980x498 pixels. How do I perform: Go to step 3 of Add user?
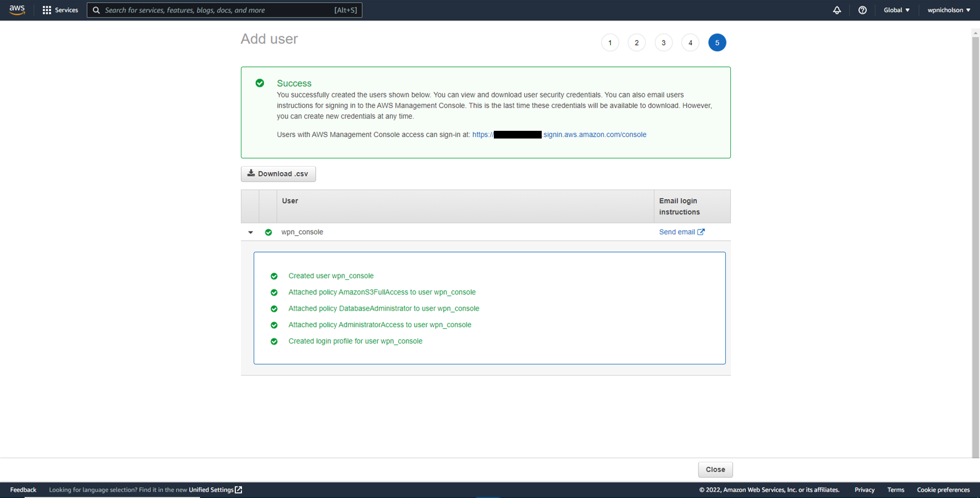(x=663, y=43)
